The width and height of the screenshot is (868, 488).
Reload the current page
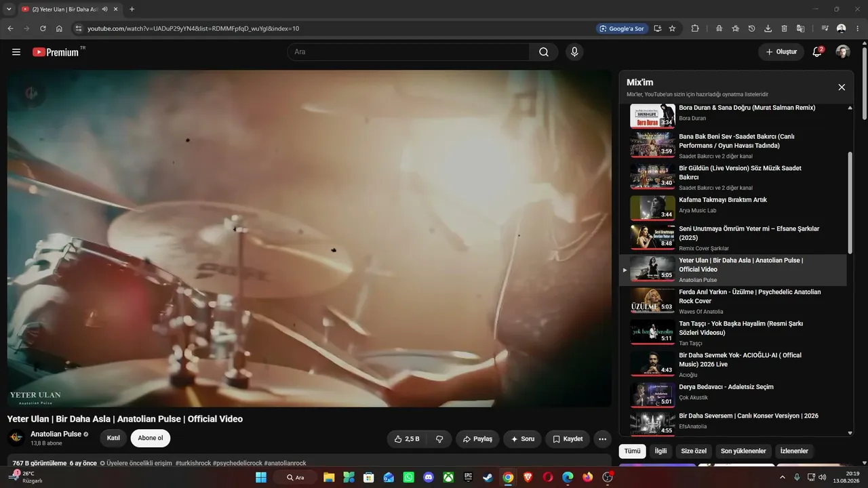click(x=43, y=28)
